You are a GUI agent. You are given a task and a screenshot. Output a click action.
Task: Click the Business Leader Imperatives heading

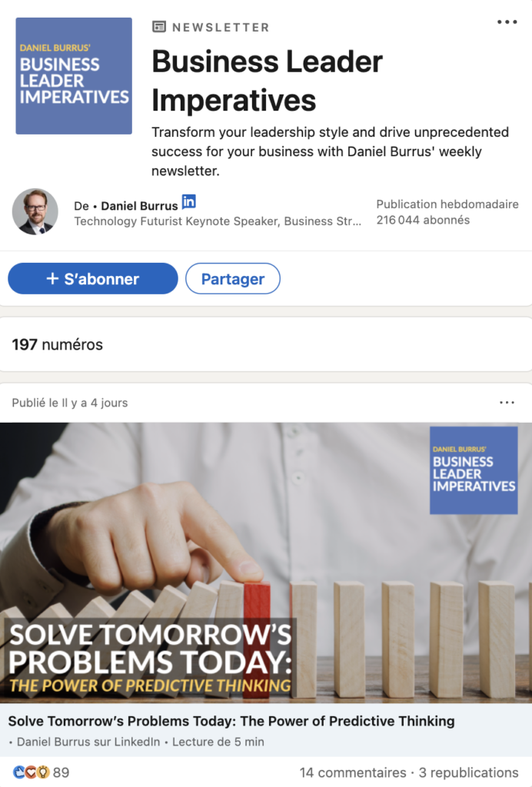[267, 81]
